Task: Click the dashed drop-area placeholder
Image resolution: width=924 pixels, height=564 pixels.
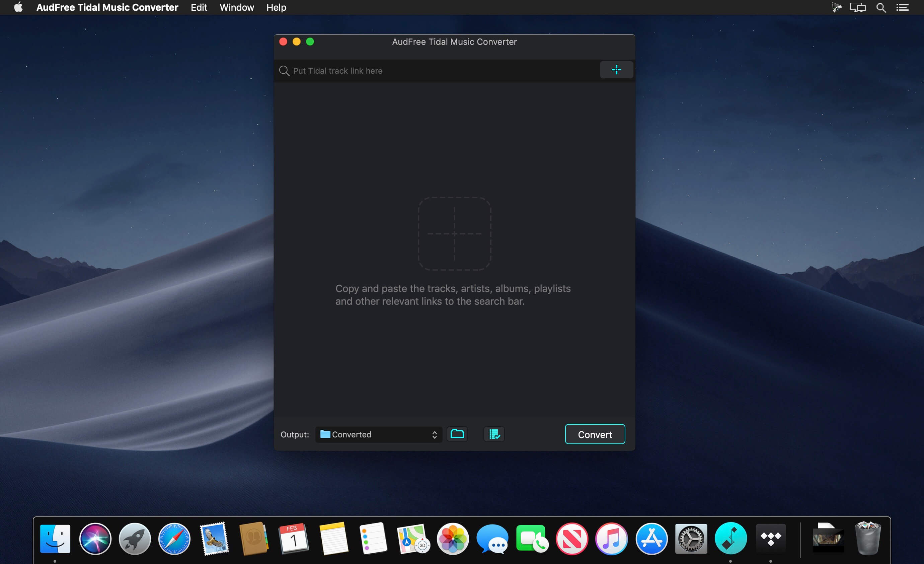Action: (455, 233)
